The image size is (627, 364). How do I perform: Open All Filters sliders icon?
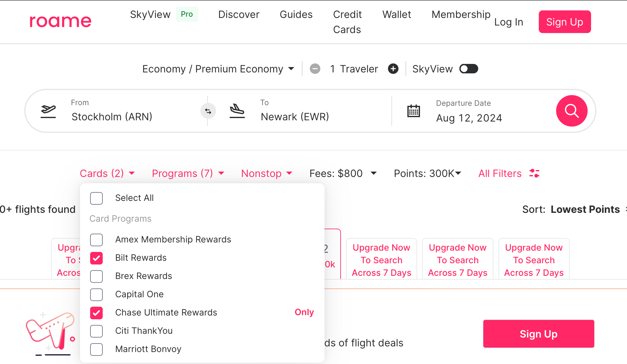534,173
